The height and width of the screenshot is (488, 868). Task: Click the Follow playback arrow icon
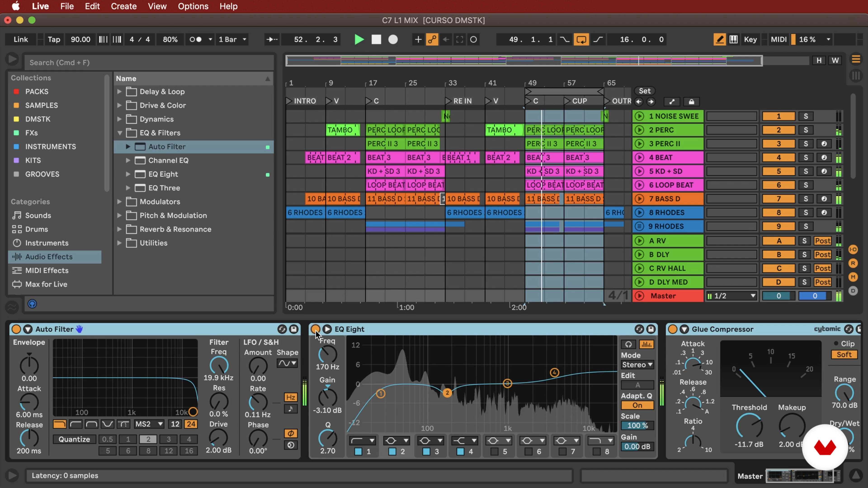(271, 39)
